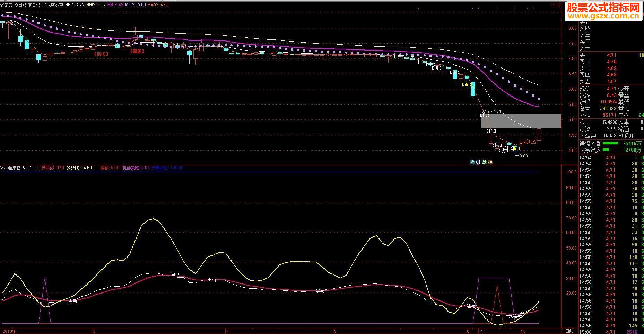Click the -6415万 net inflow value
The height and width of the screenshot is (334, 644).
point(633,143)
